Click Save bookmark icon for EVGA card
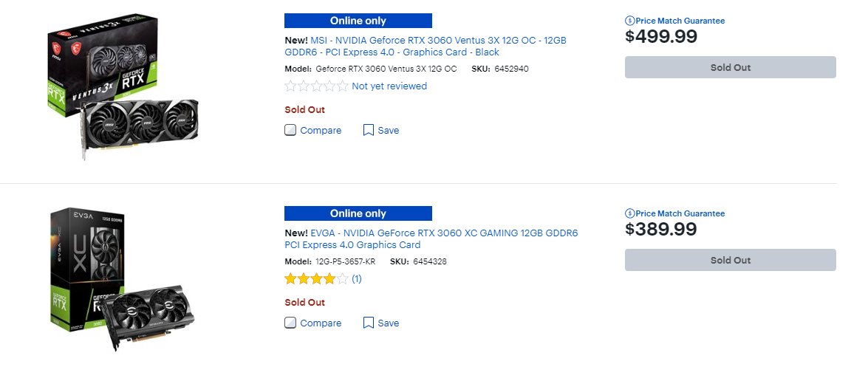 coord(369,323)
